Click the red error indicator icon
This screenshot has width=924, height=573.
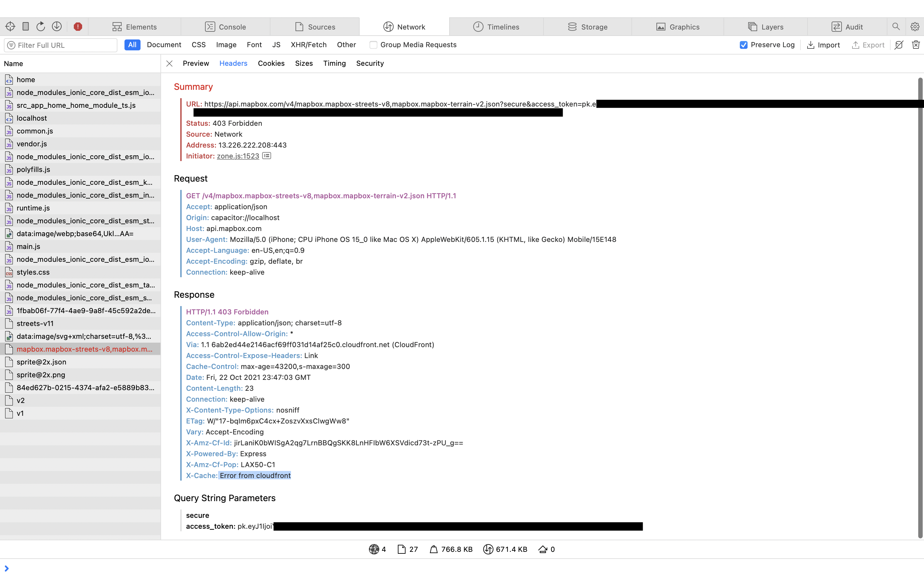78,27
